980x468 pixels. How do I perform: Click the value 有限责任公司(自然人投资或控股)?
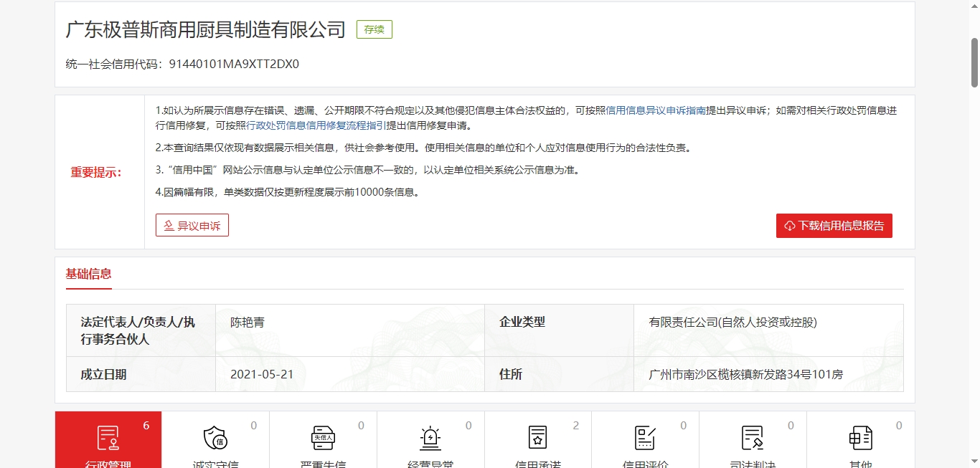coord(733,323)
